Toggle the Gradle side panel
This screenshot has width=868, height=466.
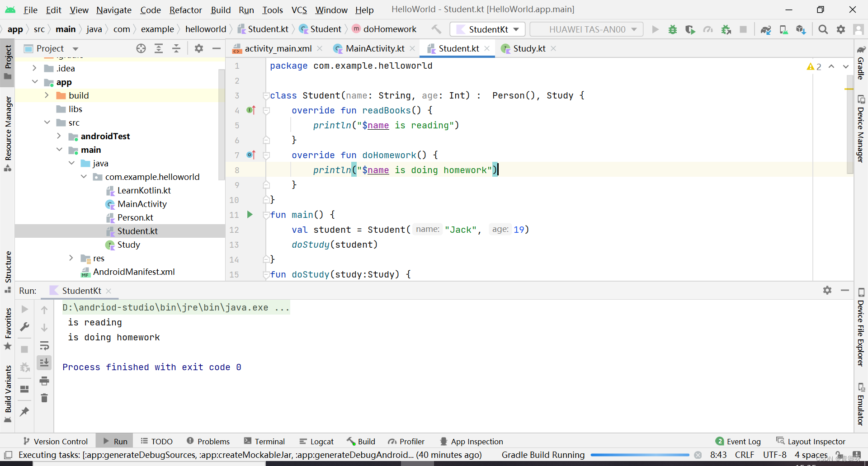[x=861, y=62]
